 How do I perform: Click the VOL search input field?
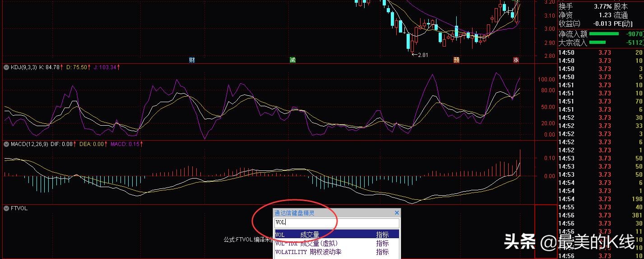[x=337, y=223]
